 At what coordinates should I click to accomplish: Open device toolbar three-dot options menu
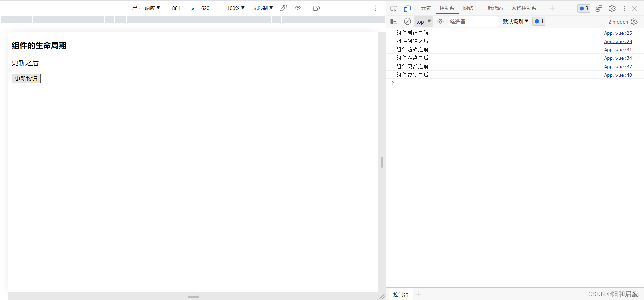(x=376, y=8)
